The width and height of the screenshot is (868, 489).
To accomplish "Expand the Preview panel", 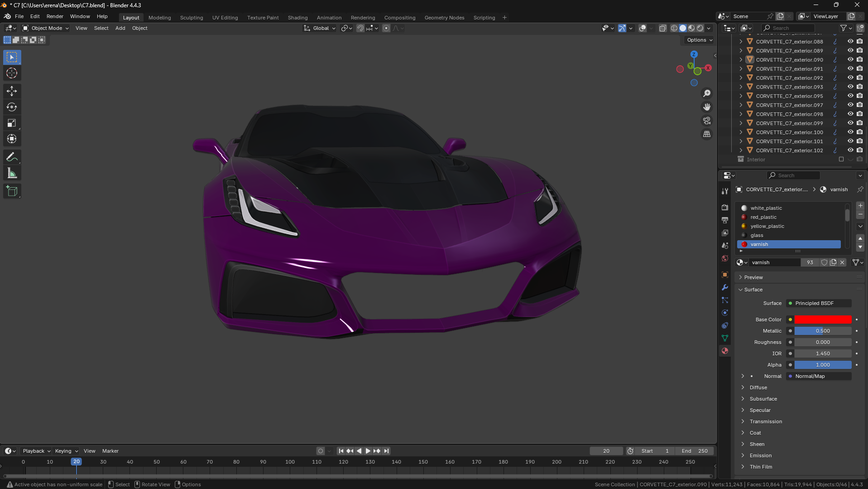I will [753, 277].
